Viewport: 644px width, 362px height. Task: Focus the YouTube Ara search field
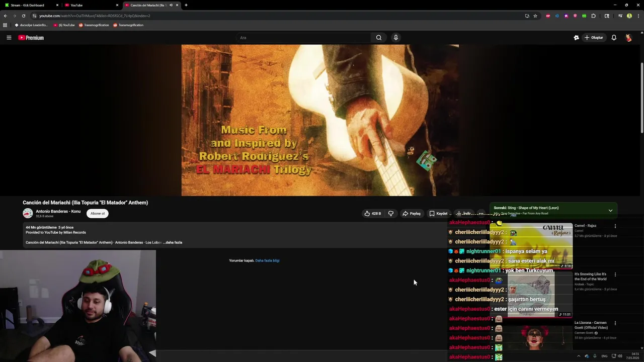tap(303, 38)
